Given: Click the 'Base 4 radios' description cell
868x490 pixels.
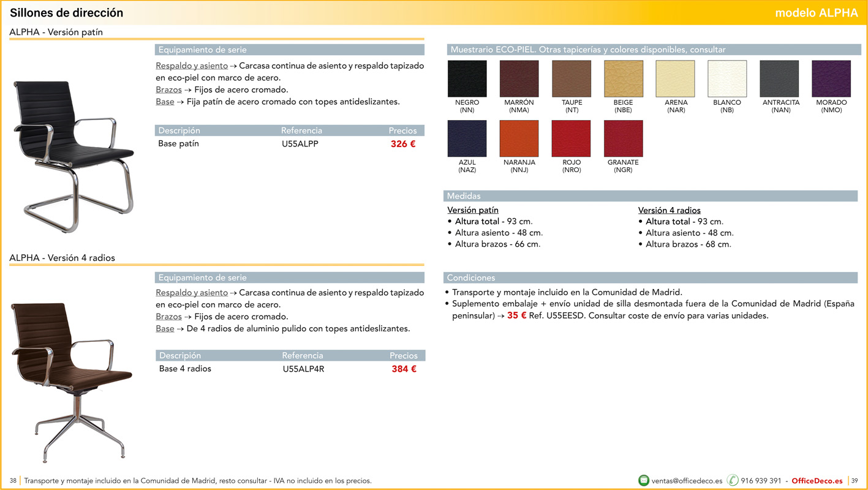Looking at the screenshot, I should tap(185, 369).
